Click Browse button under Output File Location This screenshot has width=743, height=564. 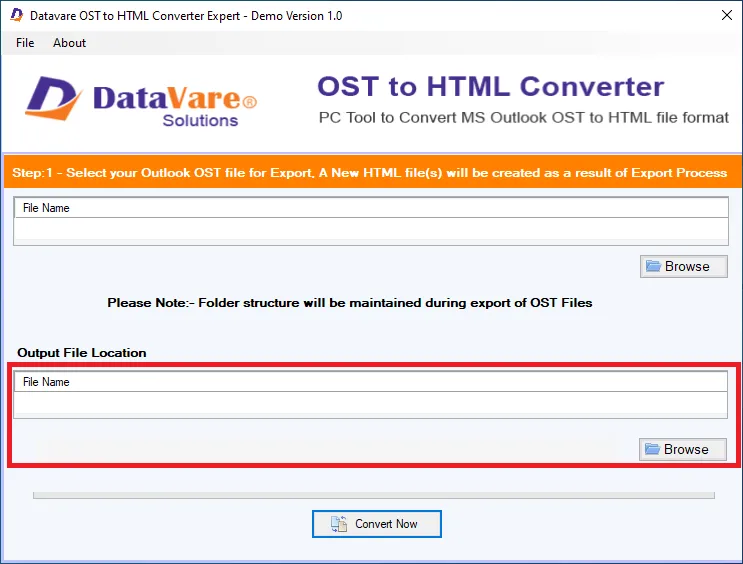[x=683, y=449]
